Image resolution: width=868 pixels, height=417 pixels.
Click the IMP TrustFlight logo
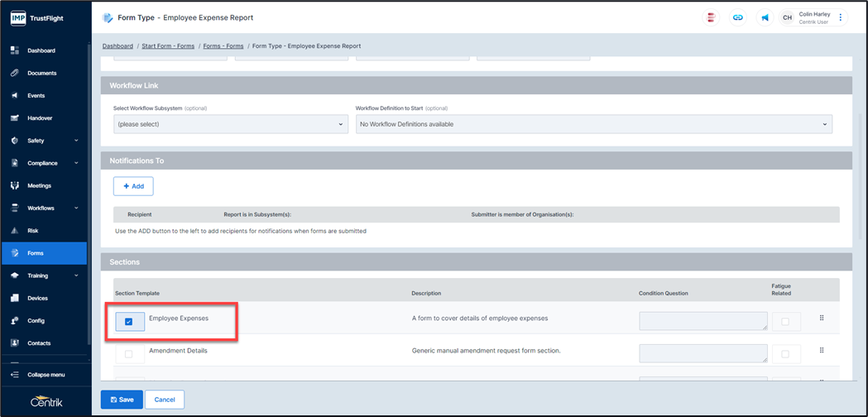[x=37, y=17]
